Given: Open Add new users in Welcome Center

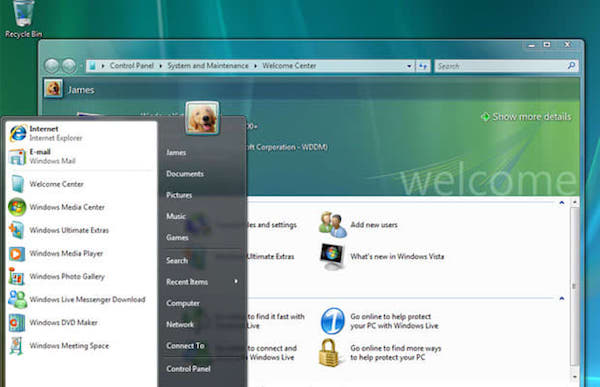Looking at the screenshot, I should [359, 225].
